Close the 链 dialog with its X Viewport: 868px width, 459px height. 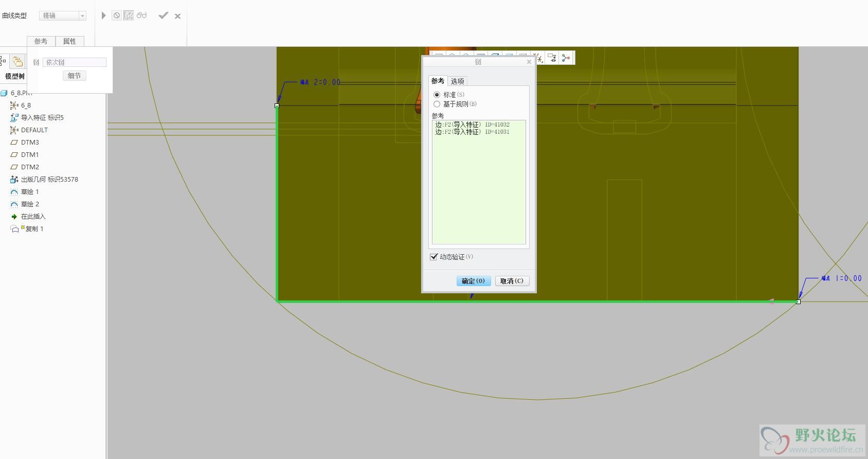[x=529, y=62]
